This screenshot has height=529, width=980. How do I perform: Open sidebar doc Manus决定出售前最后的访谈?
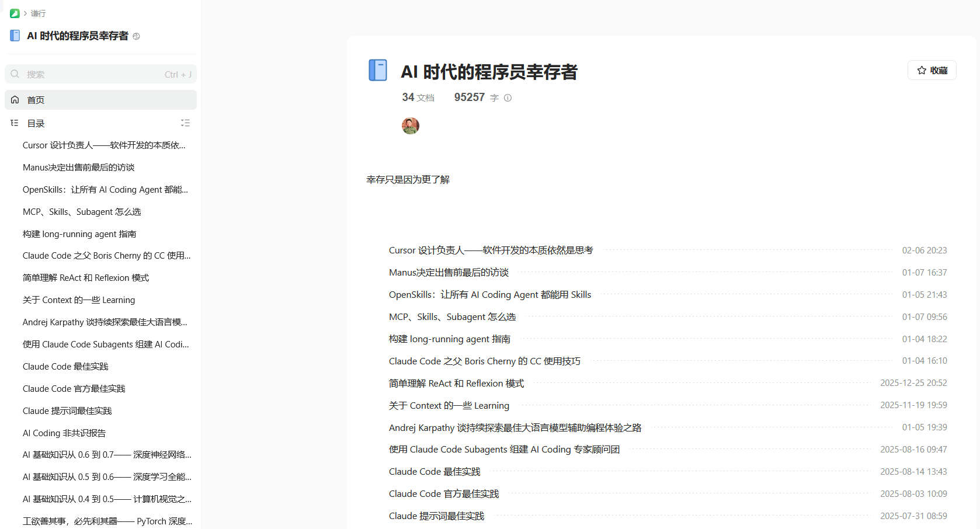(x=78, y=168)
